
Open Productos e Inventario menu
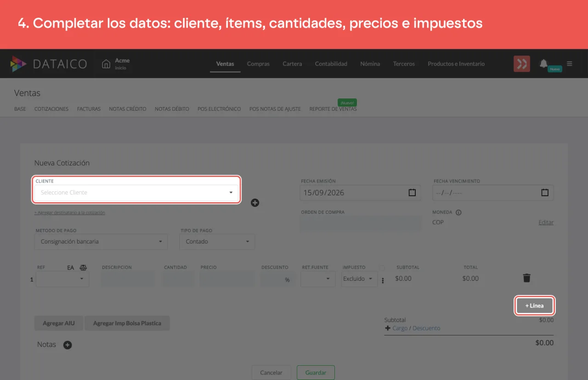tap(456, 64)
